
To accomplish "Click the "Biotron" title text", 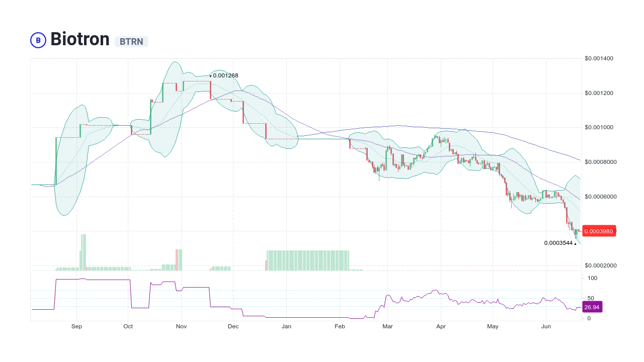I will [x=79, y=39].
